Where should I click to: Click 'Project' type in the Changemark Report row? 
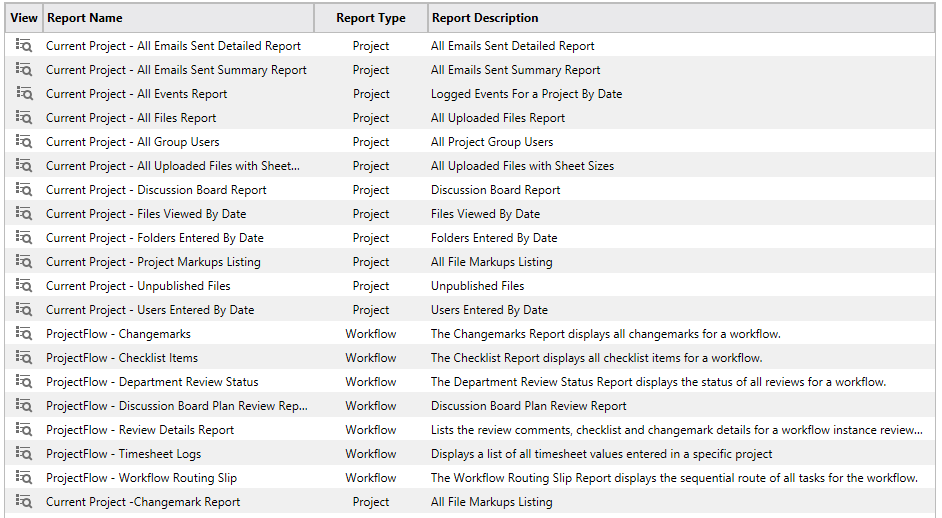click(x=371, y=502)
